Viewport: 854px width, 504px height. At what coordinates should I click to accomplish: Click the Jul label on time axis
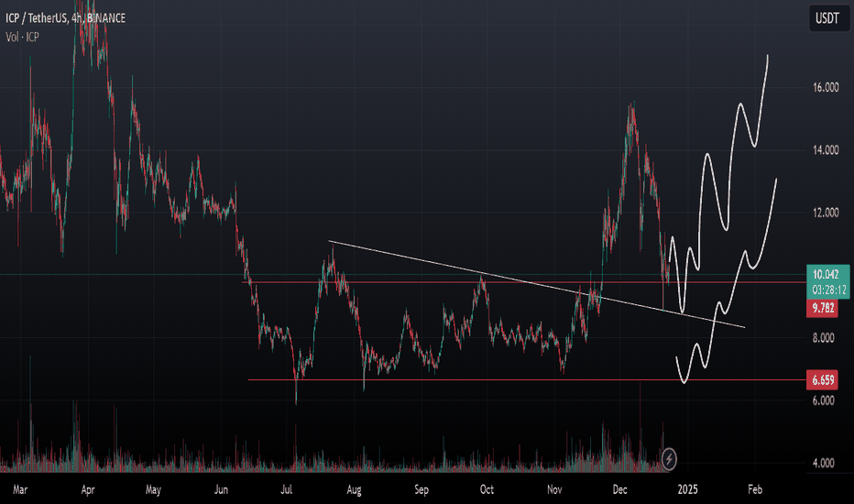click(x=287, y=490)
